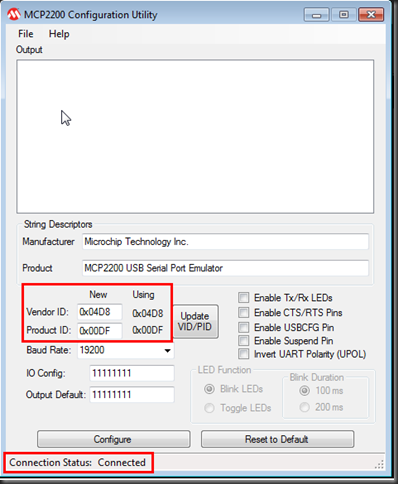The width and height of the screenshot is (398, 484).
Task: Click the LED Function group label
Action: coord(224,370)
